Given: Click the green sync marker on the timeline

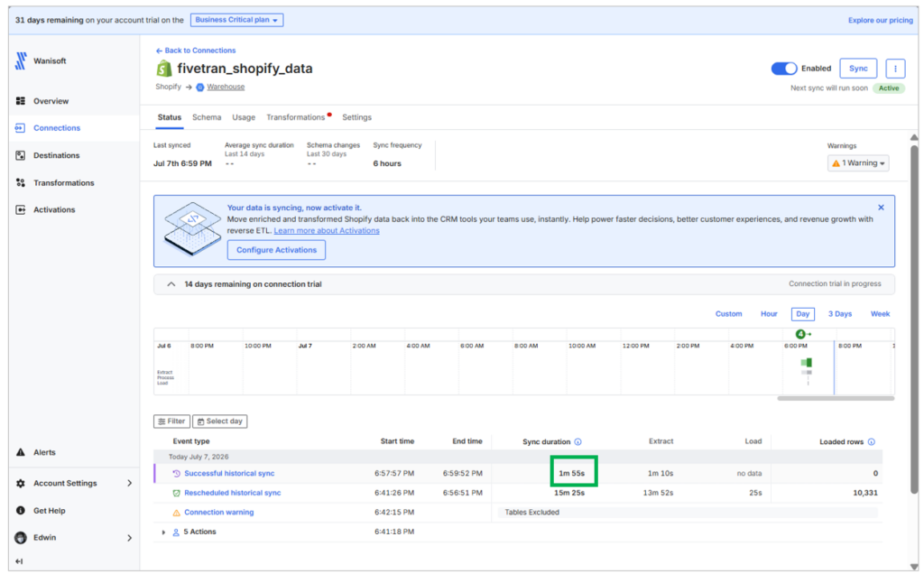Looking at the screenshot, I should point(800,334).
